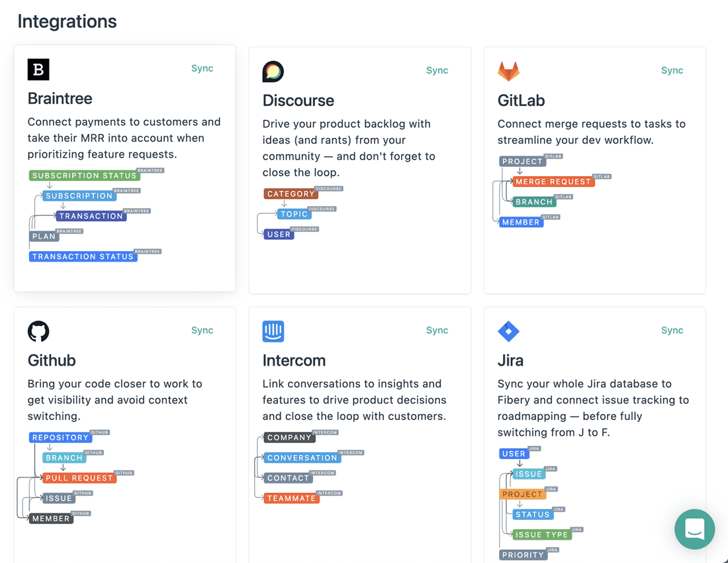Click the Intercom app logo icon
This screenshot has width=728, height=563.
pyautogui.click(x=273, y=331)
